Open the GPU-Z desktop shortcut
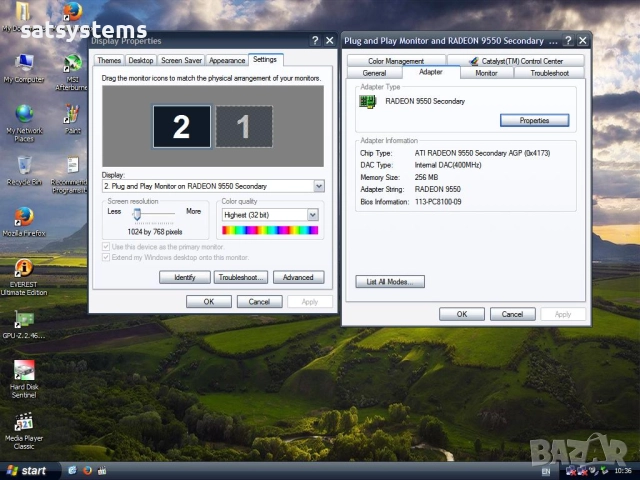 pos(24,320)
